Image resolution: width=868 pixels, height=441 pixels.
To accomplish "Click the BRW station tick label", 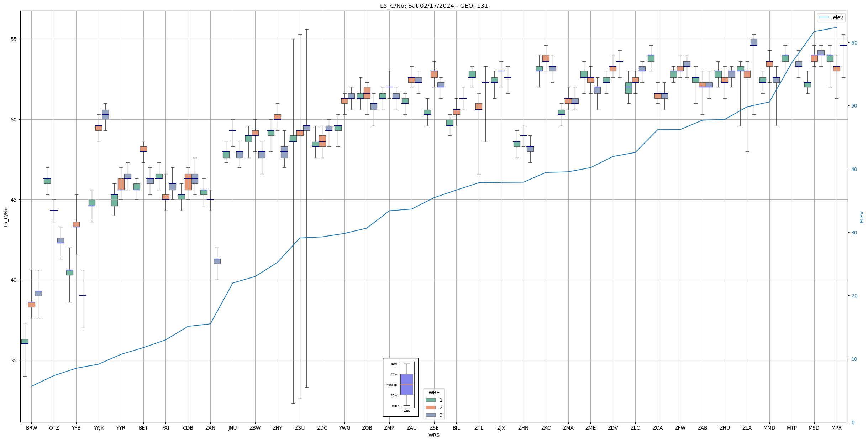I will point(31,428).
